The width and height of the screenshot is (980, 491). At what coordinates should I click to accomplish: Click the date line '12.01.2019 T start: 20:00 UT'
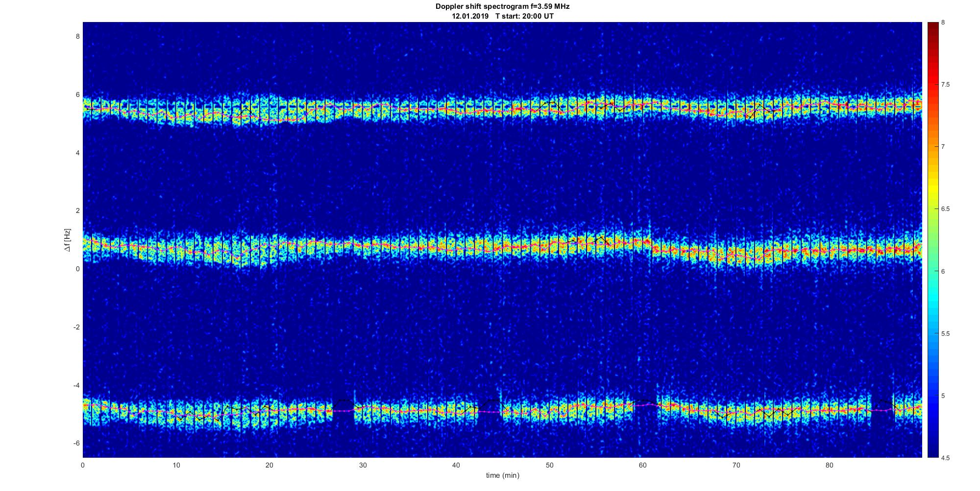[502, 16]
